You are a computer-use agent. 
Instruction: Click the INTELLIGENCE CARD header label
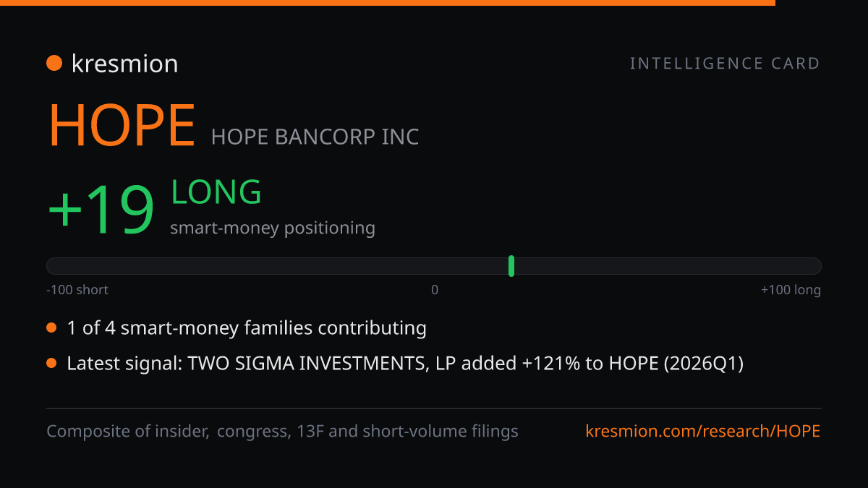(725, 64)
